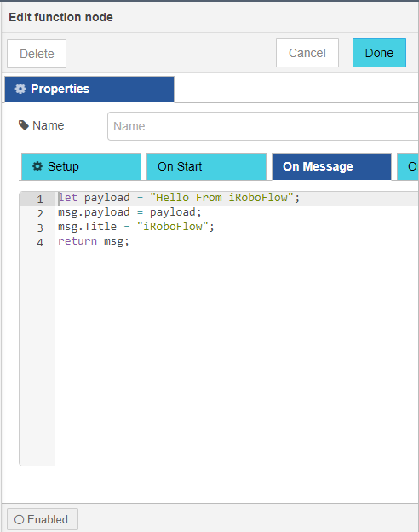Click line number 4 in gutter
The image size is (419, 532).
coord(40,242)
